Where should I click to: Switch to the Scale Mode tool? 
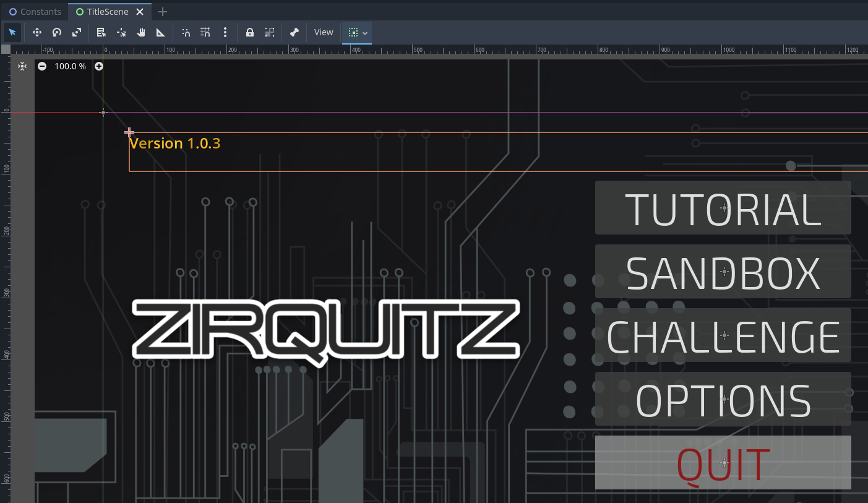[x=77, y=32]
